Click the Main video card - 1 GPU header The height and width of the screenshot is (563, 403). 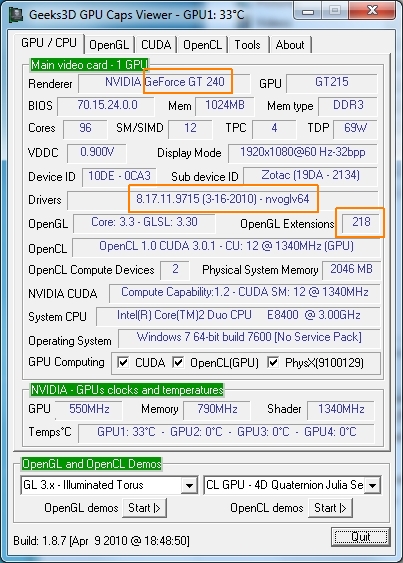[x=89, y=65]
